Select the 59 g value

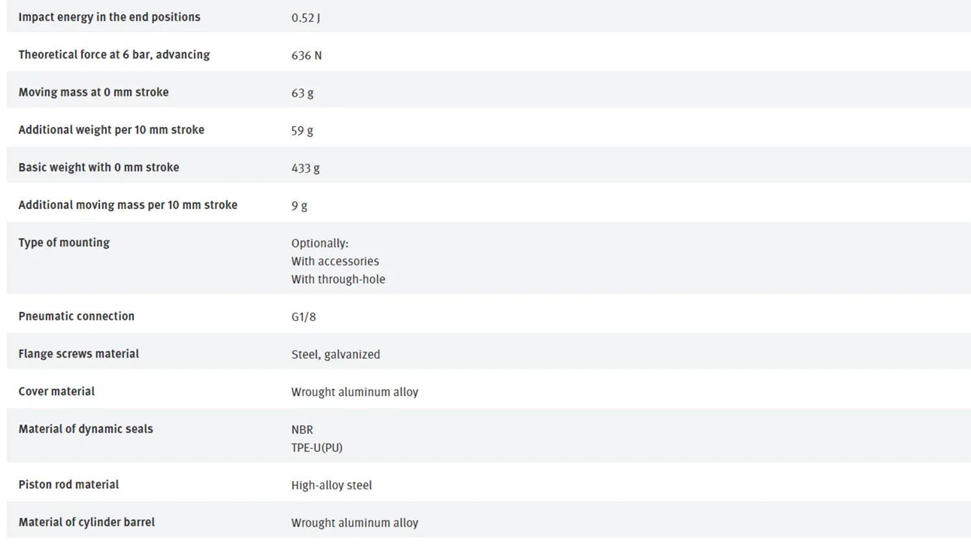(302, 131)
